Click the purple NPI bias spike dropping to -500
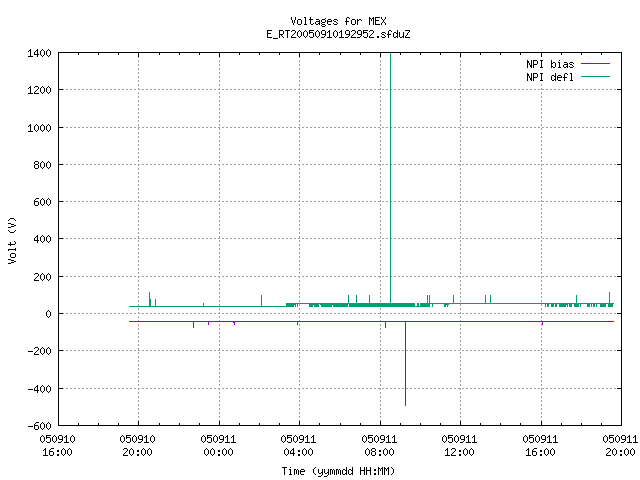The width and height of the screenshot is (640, 480). click(x=405, y=363)
